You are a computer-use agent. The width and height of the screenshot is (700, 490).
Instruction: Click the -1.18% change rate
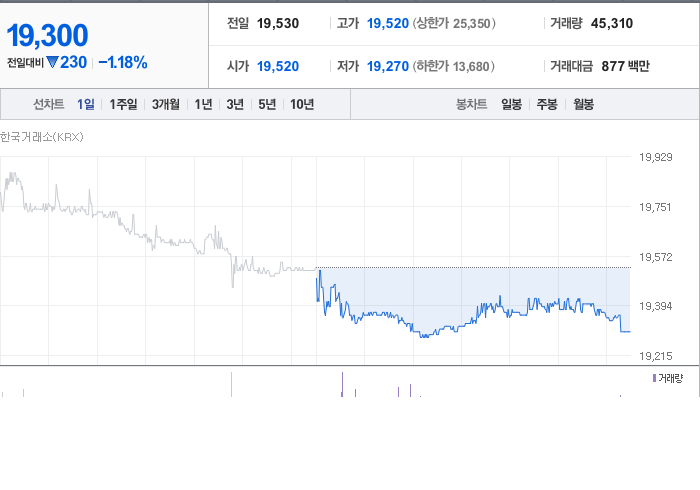[x=123, y=62]
